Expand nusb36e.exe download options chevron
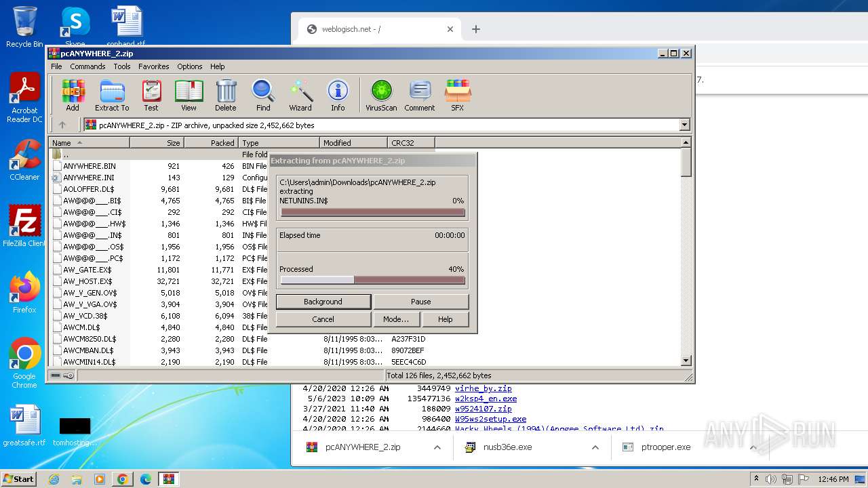 click(x=595, y=447)
